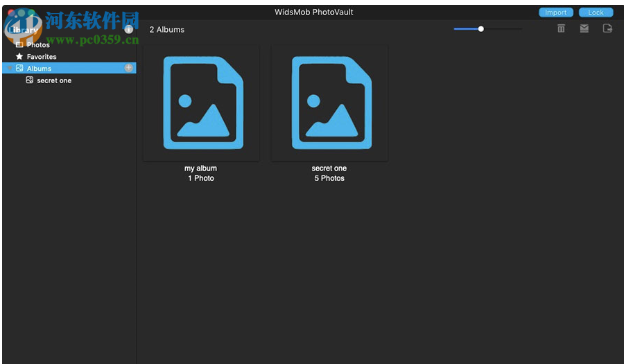Click the envelope mail icon
The image size is (624, 364).
coord(584,28)
